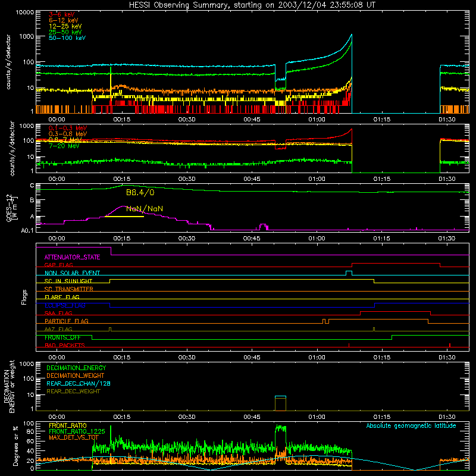This screenshot has height=476, width=476.
Task: Select the FRONTS_OFF flag label
Action: tap(62, 337)
